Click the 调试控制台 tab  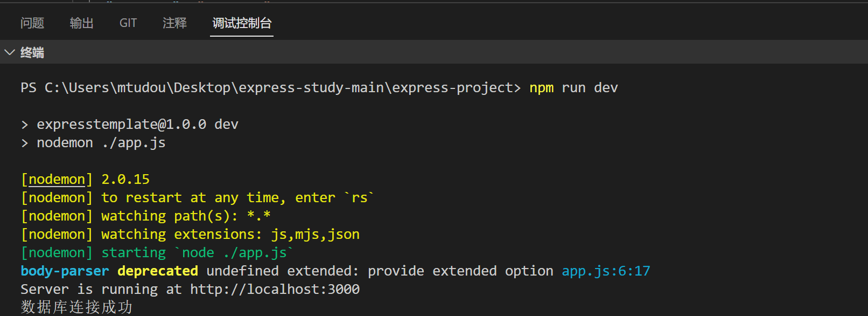click(x=242, y=23)
